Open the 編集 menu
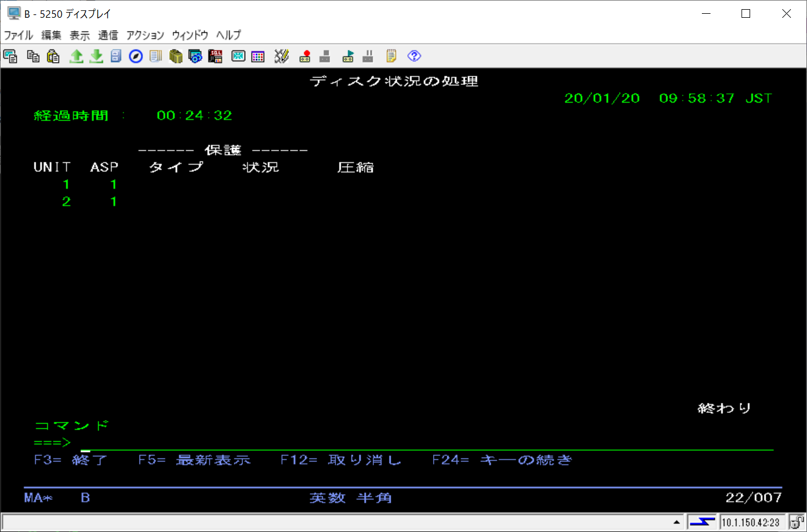This screenshot has width=807, height=532. pyautogui.click(x=51, y=35)
